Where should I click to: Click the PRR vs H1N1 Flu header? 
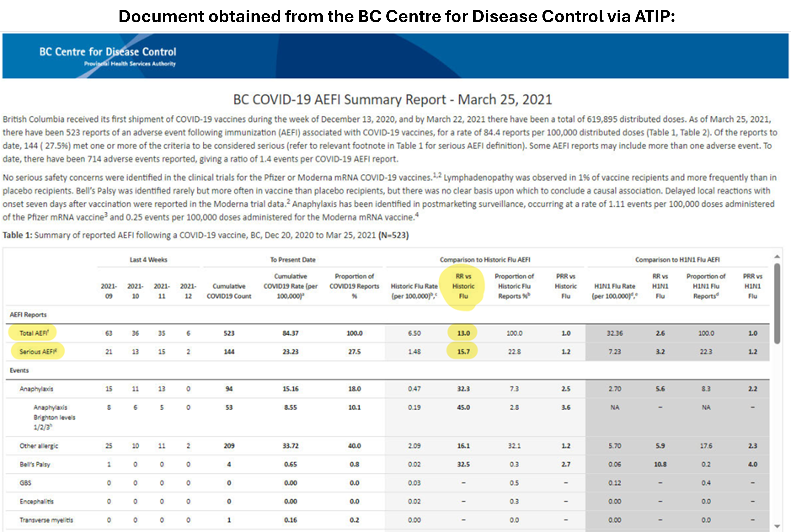click(x=752, y=286)
